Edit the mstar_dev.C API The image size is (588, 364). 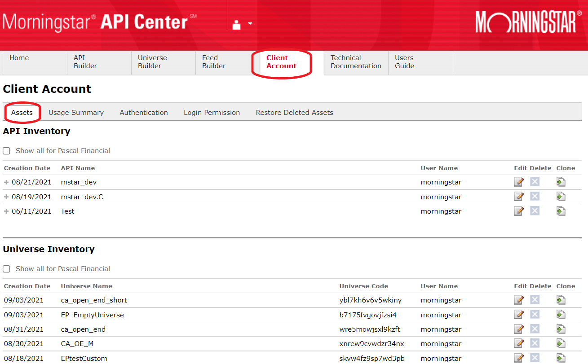click(x=519, y=197)
